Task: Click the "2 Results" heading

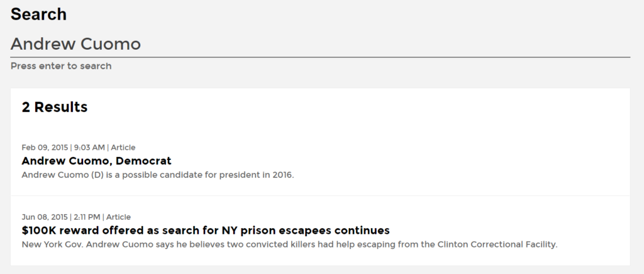Action: (x=55, y=108)
